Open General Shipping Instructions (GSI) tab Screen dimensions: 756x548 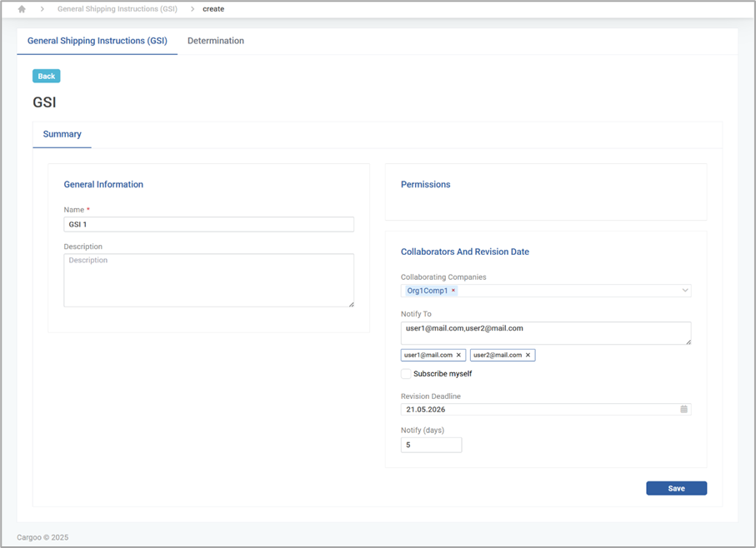click(x=98, y=41)
